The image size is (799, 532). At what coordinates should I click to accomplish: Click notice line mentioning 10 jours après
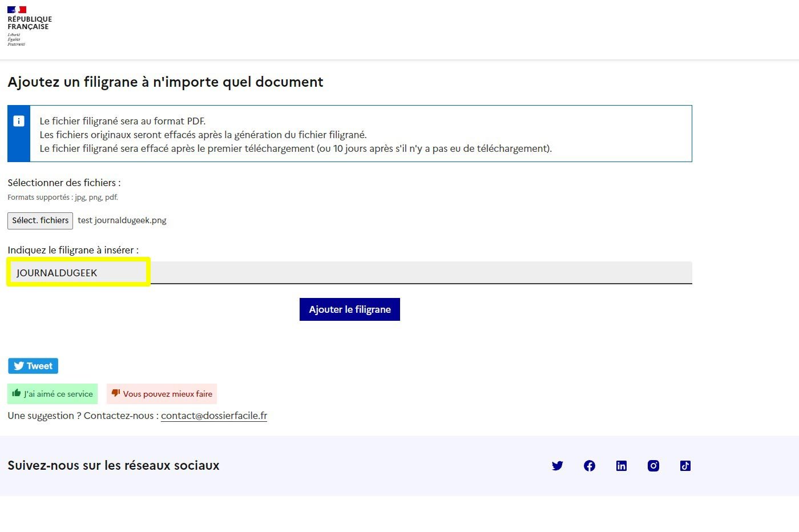296,148
